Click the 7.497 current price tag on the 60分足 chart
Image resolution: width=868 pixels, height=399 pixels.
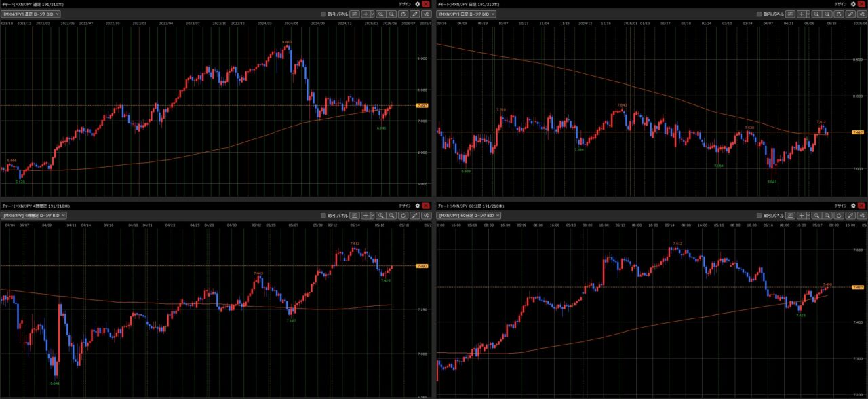click(858, 287)
